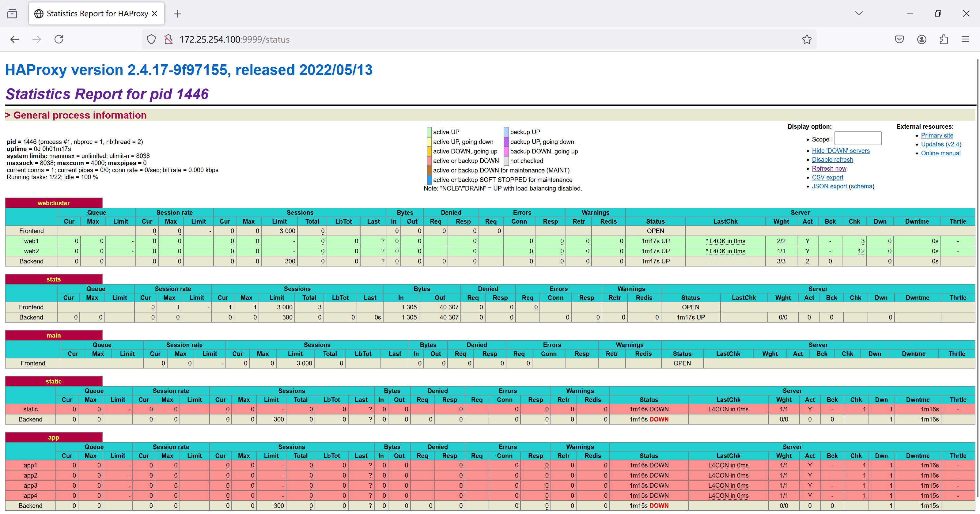Click the app1 server name
The height and width of the screenshot is (514, 980).
(30, 465)
